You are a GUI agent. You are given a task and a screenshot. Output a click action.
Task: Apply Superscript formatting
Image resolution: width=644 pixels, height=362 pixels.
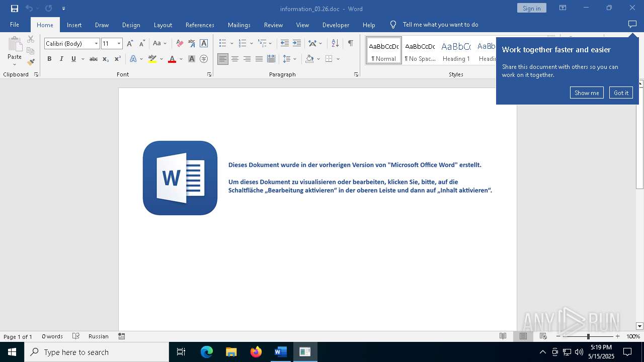coord(118,59)
